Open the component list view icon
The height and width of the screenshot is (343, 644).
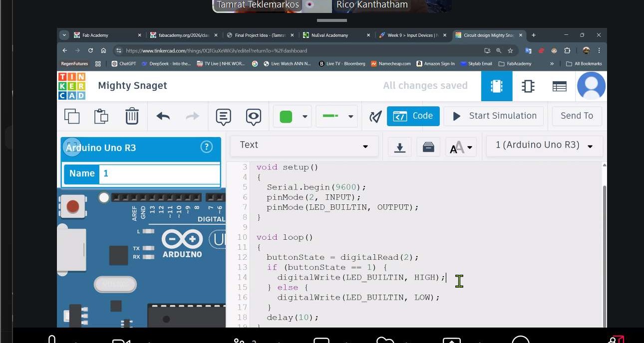click(559, 86)
